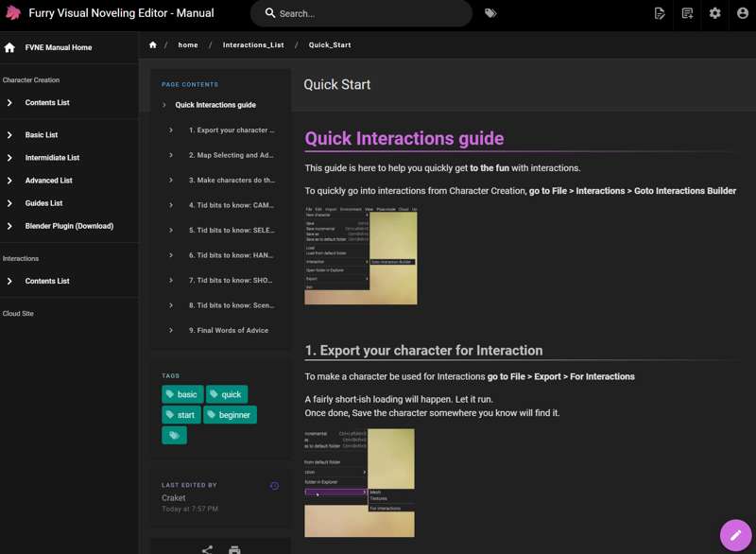
Task: Open the Export For Interactions menu screenshot
Action: (359, 483)
